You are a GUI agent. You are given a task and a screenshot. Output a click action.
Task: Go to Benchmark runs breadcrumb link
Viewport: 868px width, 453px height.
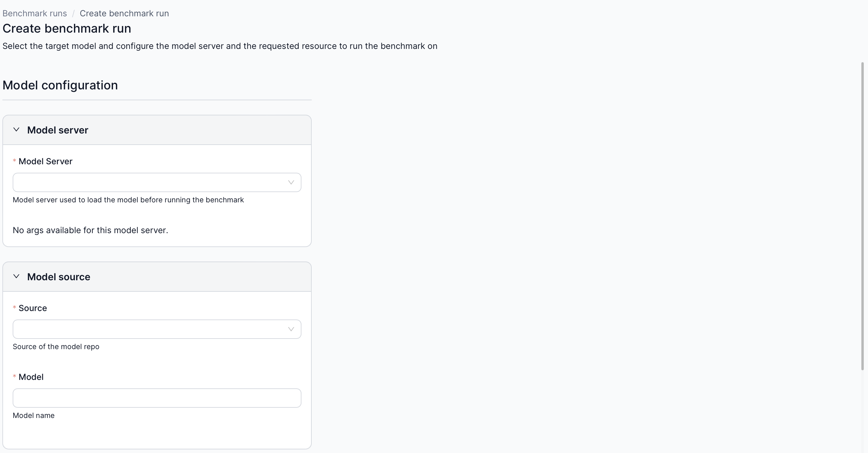tap(35, 14)
